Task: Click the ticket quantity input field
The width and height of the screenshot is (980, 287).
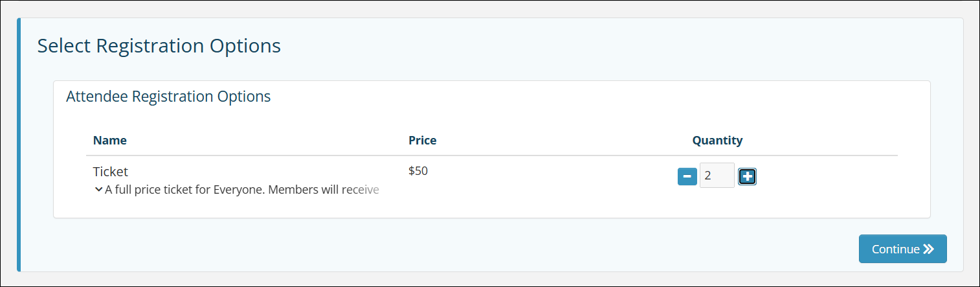Action: (x=717, y=176)
